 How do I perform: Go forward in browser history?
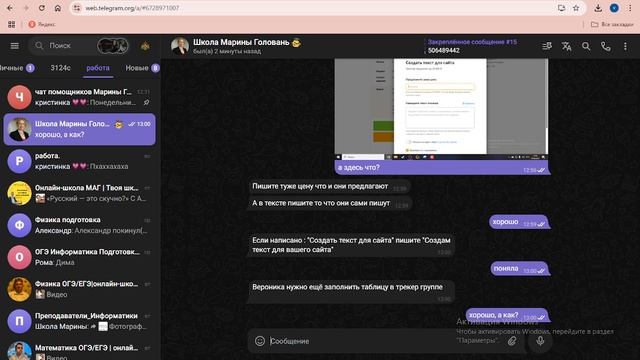click(26, 8)
